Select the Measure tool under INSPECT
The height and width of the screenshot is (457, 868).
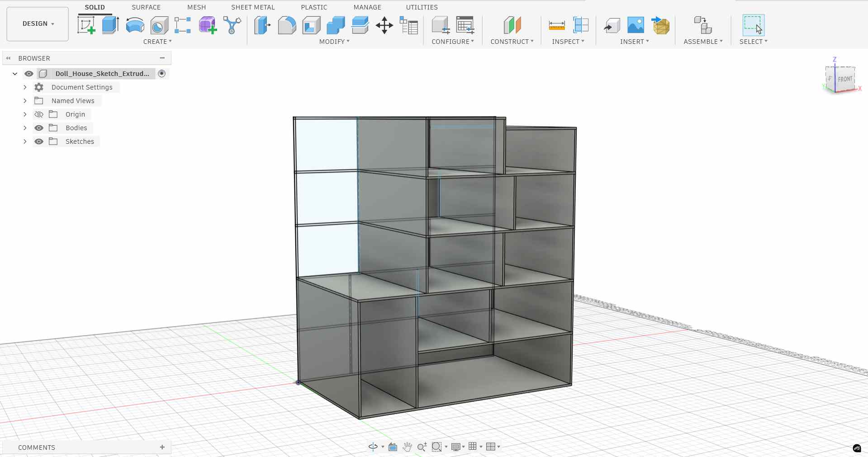(556, 26)
